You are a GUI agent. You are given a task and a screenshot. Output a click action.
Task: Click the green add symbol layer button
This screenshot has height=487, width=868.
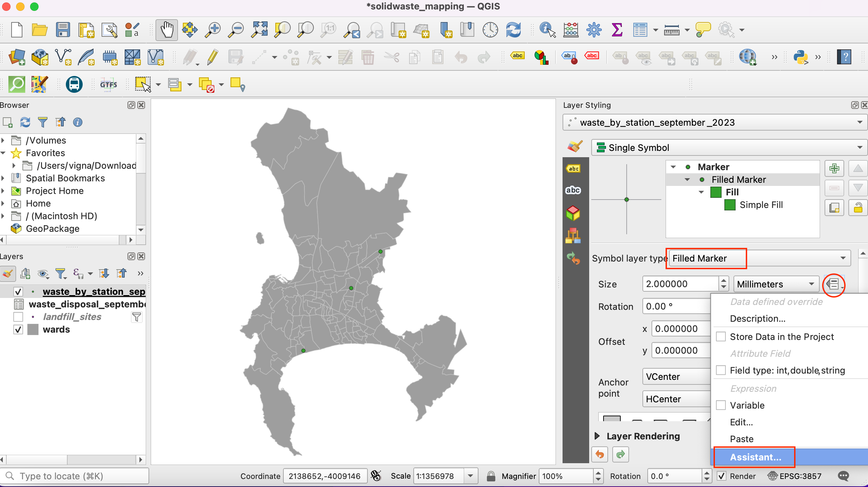coord(834,169)
